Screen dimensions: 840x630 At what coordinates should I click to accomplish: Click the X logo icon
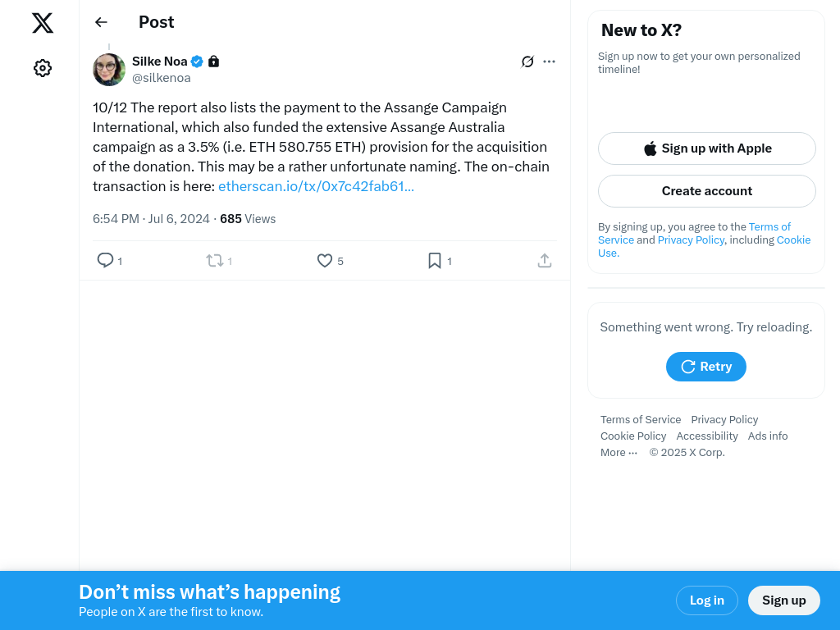(x=43, y=23)
